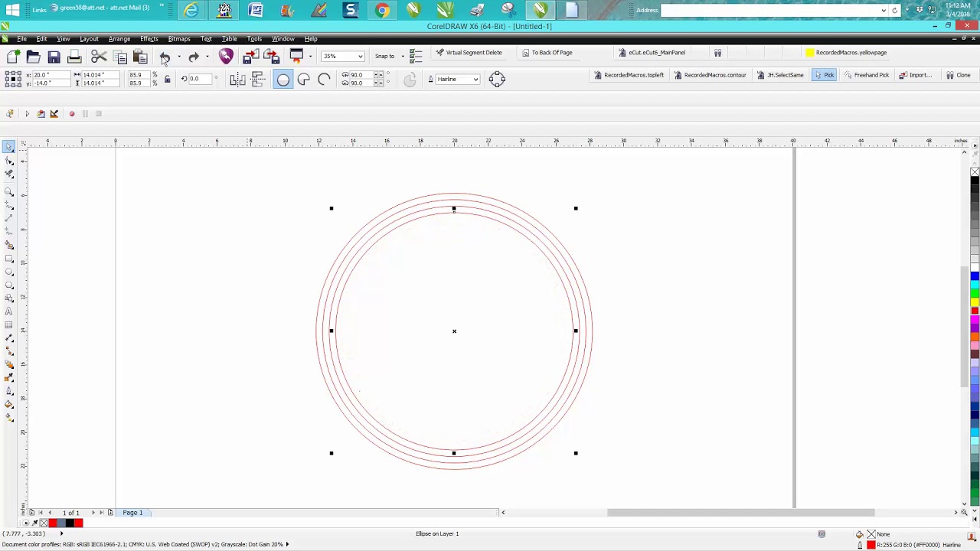Screen dimensions: 980x551
Task: Click the Virtual Segment Delete button
Action: 469,53
